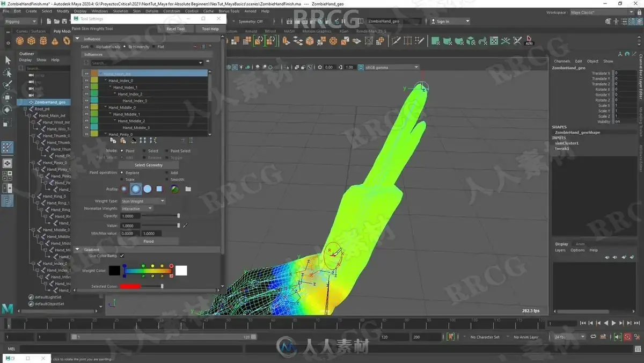Viewport: 644px width, 363px height.
Task: Select the Alphabetically sort radio button
Action: [x=93, y=47]
